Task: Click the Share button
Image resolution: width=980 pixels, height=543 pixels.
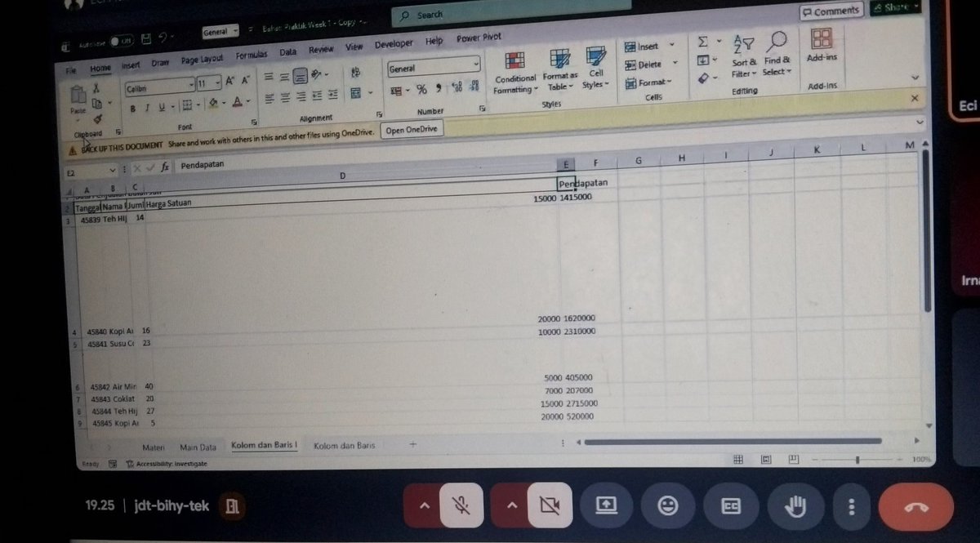Action: [x=895, y=7]
